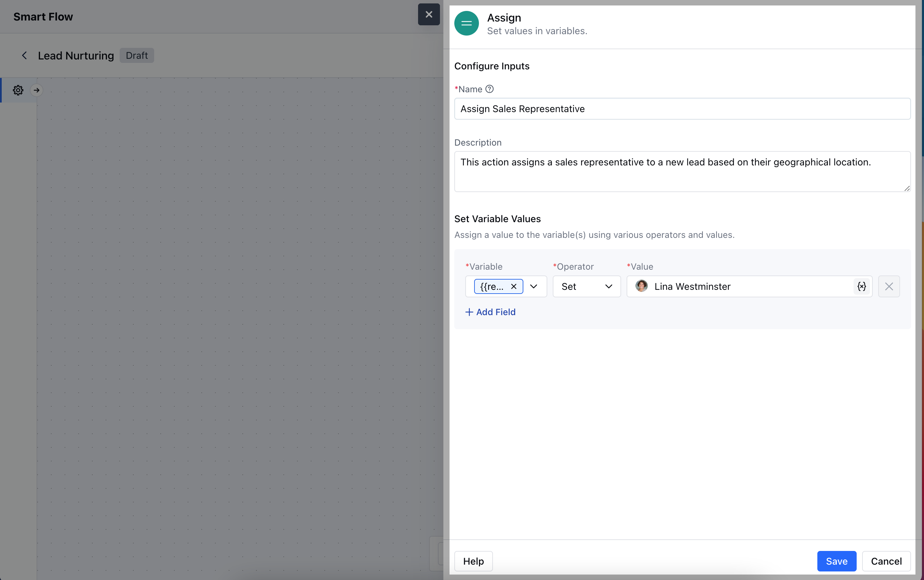Screen dimensions: 924x580
Task: Click the arrow icon on the start node
Action: coord(37,90)
